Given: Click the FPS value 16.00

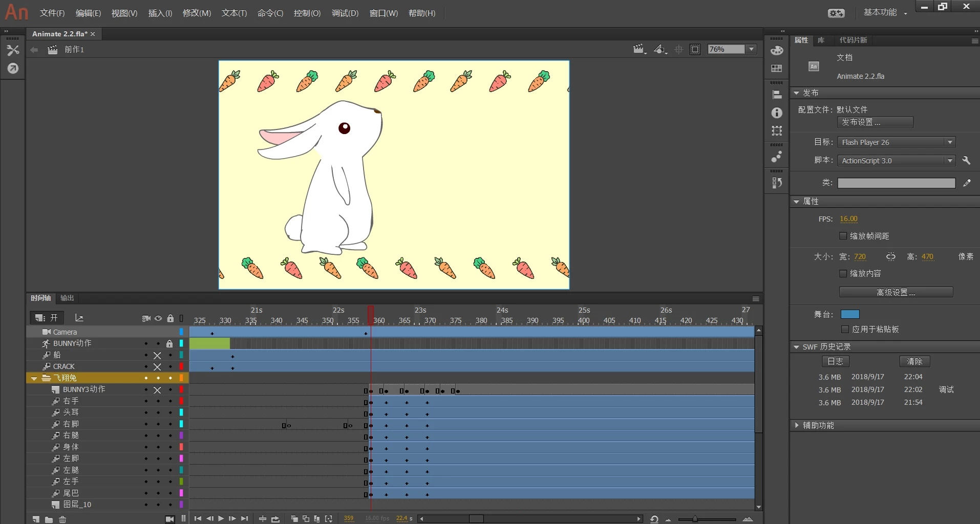Looking at the screenshot, I should 848,219.
